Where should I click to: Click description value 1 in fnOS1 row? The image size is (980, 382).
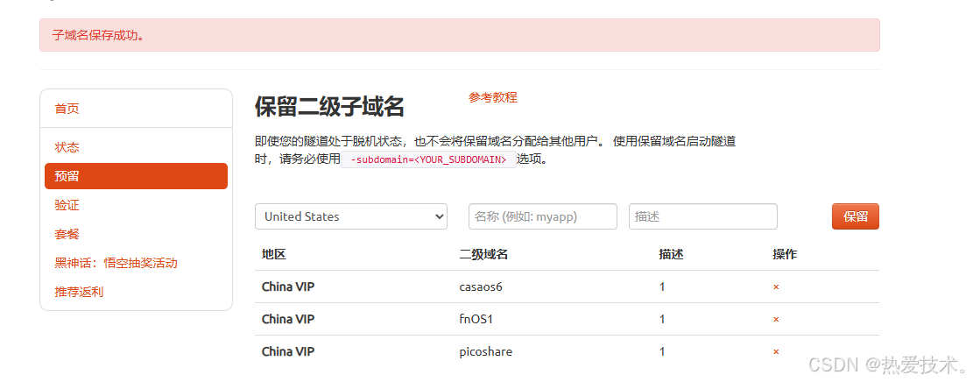[x=662, y=320]
